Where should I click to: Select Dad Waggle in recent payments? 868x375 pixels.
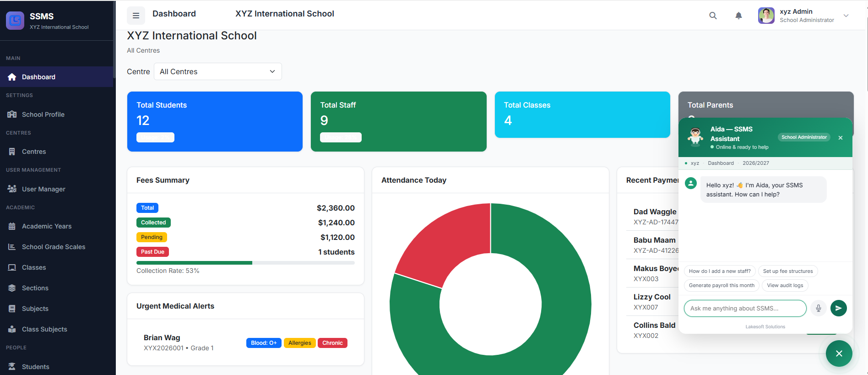click(x=655, y=212)
